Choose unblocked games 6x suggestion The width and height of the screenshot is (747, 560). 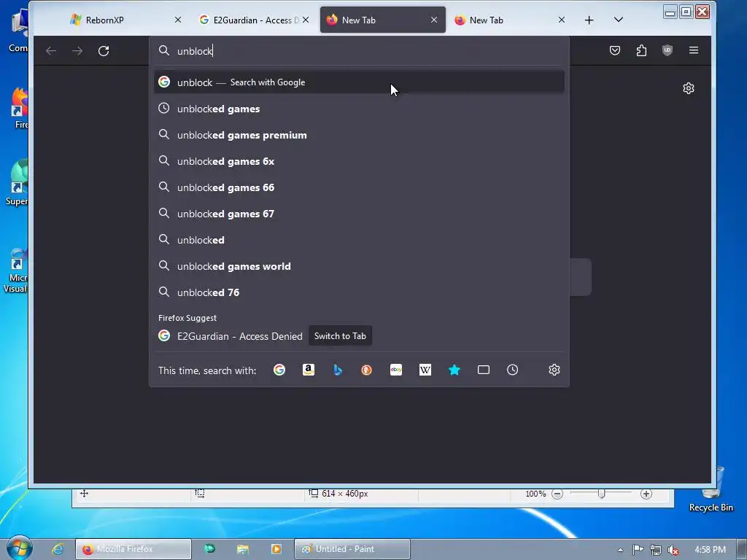pyautogui.click(x=359, y=161)
